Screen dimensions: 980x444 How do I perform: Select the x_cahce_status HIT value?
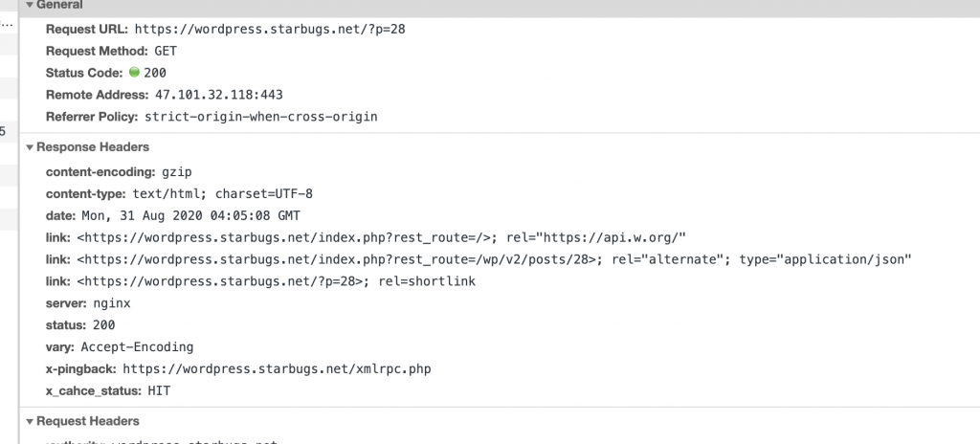click(x=159, y=390)
